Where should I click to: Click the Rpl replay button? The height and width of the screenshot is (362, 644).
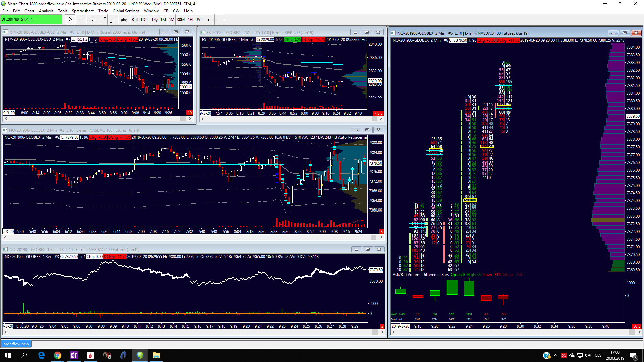click(135, 20)
